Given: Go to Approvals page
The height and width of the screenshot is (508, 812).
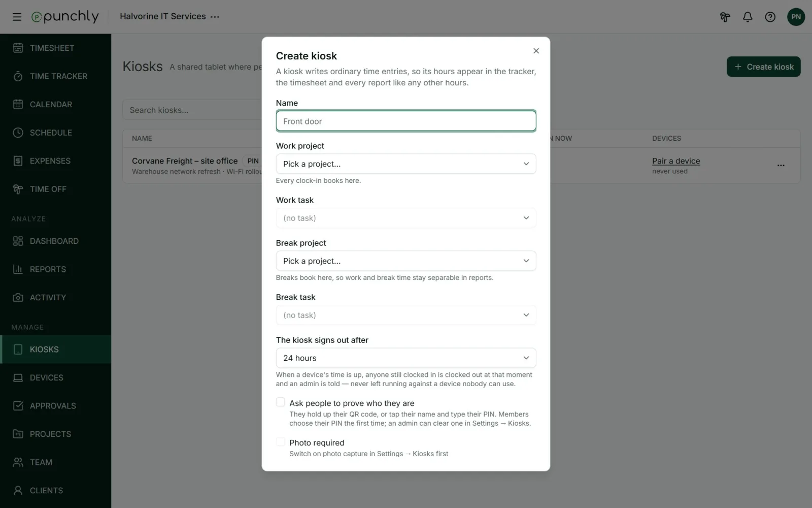Looking at the screenshot, I should tap(55, 406).
